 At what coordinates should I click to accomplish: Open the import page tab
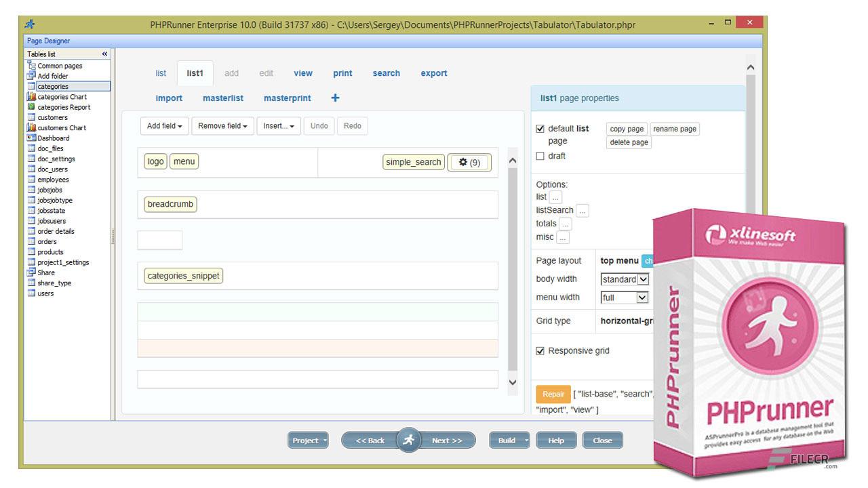(x=169, y=98)
